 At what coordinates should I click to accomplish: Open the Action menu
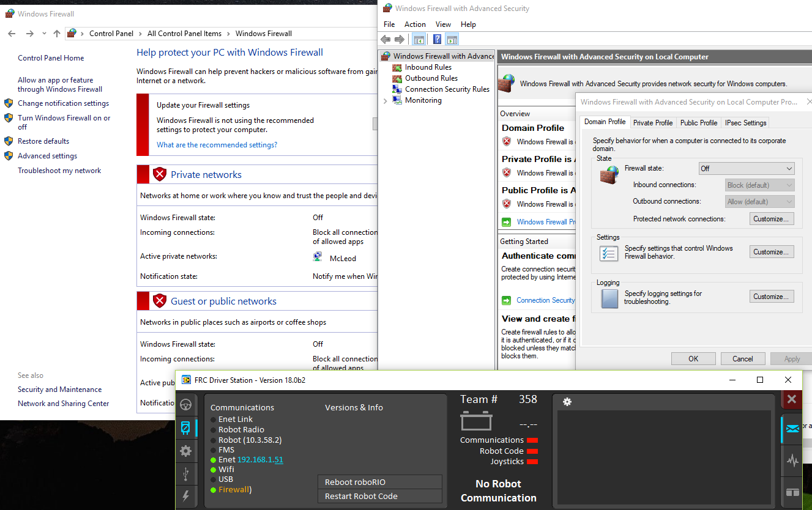[x=415, y=24]
